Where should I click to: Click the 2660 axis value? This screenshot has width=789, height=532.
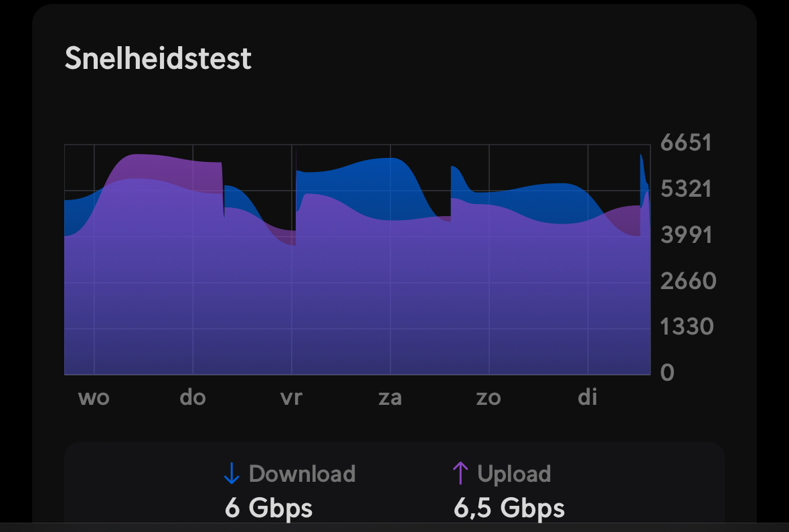point(688,281)
